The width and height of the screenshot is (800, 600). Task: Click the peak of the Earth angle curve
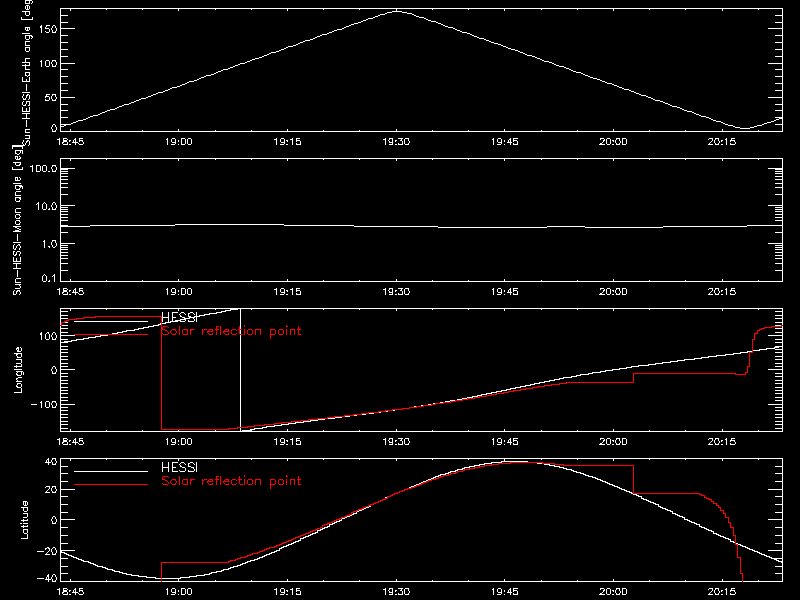pyautogui.click(x=397, y=11)
